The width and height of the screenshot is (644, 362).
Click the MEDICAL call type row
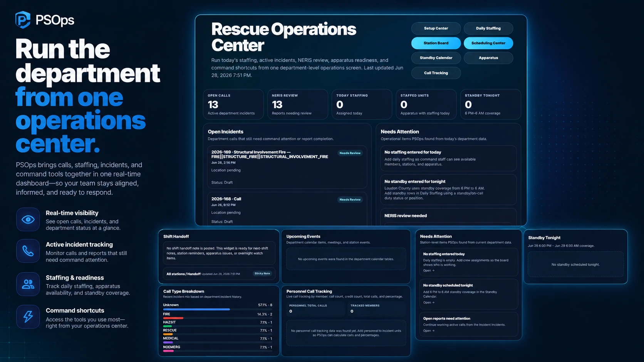tap(218, 340)
